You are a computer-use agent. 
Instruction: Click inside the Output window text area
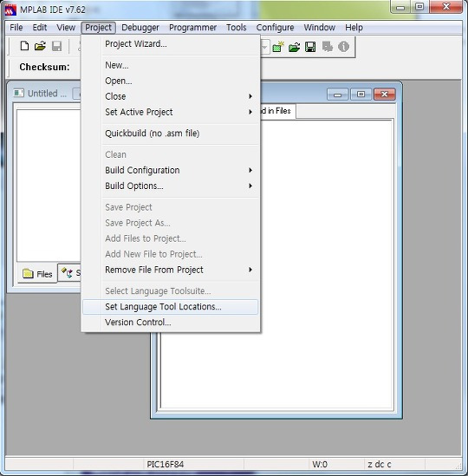(326, 264)
